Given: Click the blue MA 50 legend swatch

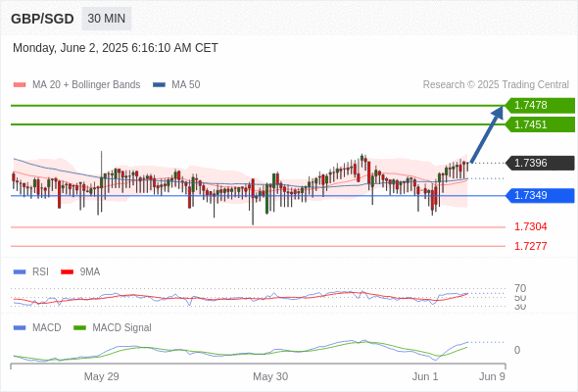Looking at the screenshot, I should (159, 85).
